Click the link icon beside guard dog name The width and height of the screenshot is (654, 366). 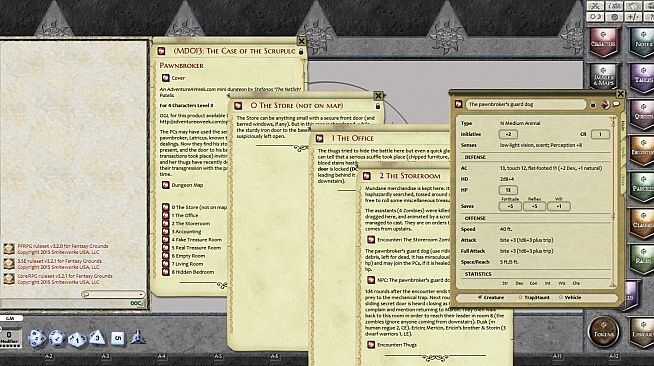[x=458, y=104]
